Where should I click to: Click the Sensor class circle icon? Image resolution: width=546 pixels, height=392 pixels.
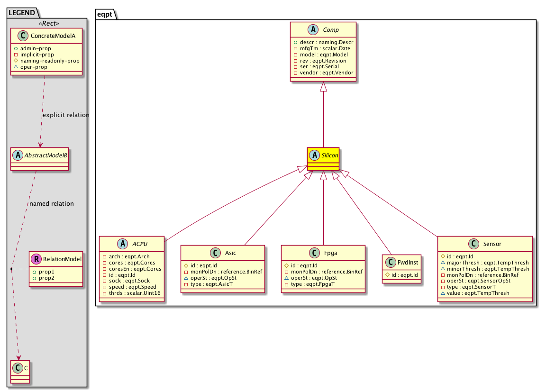pyautogui.click(x=474, y=244)
